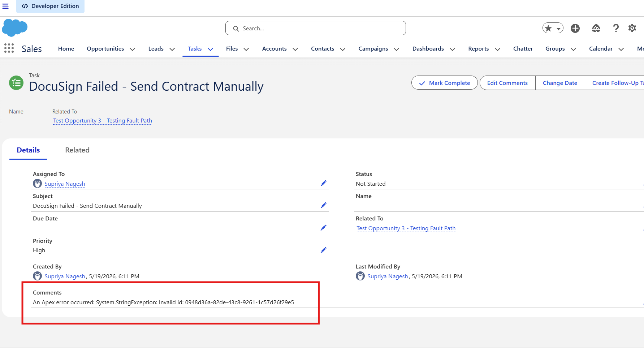Viewport: 644px width, 348px height.
Task: Click the Global Actions plus icon
Action: [575, 28]
